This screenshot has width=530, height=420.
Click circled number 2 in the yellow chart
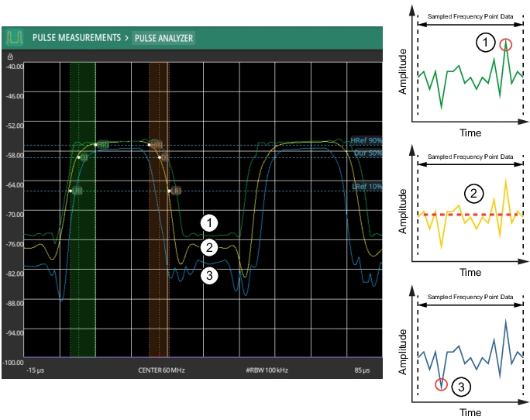tap(472, 193)
